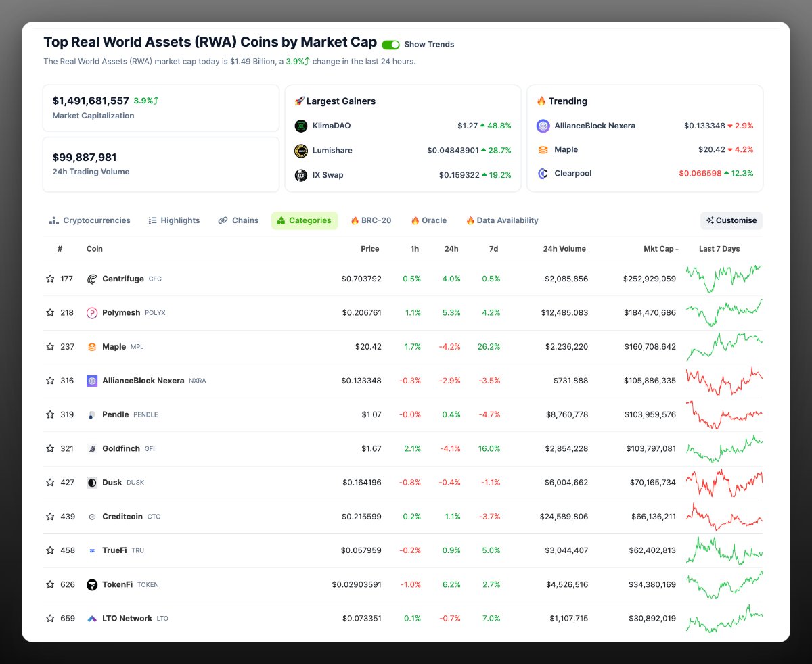The width and height of the screenshot is (812, 664).
Task: Open the Dusk 7-day sparkline chart
Action: tap(724, 483)
